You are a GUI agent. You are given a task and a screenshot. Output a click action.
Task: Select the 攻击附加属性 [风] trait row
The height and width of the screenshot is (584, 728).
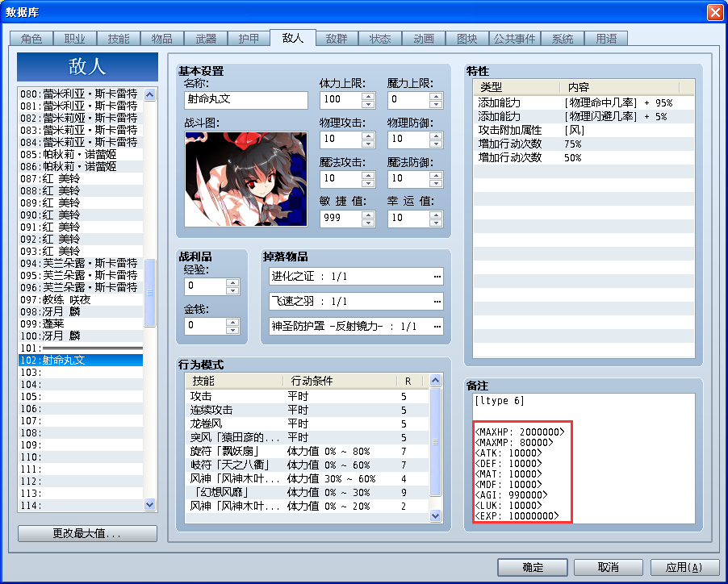584,131
